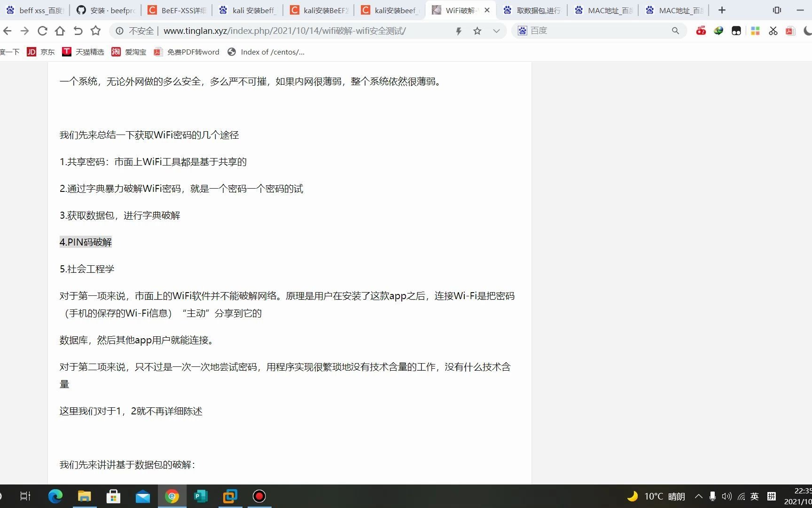Open the Tampermonkey extension icon

click(x=736, y=31)
